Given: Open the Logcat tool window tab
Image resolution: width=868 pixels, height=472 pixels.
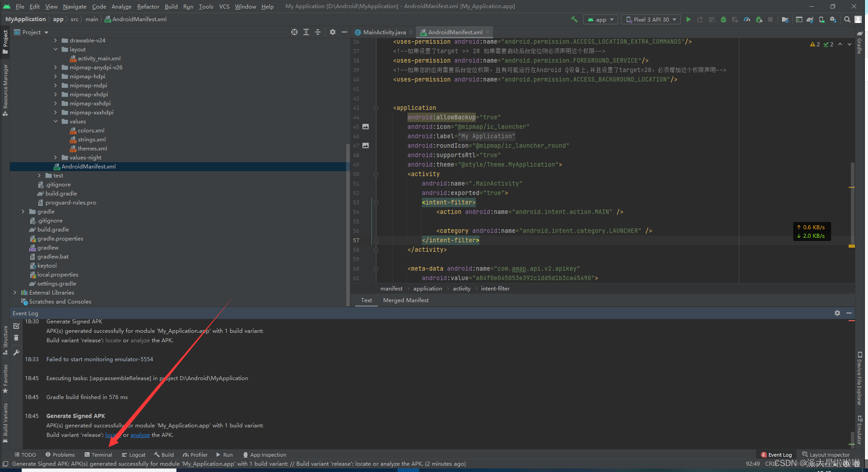Looking at the screenshot, I should (134, 455).
